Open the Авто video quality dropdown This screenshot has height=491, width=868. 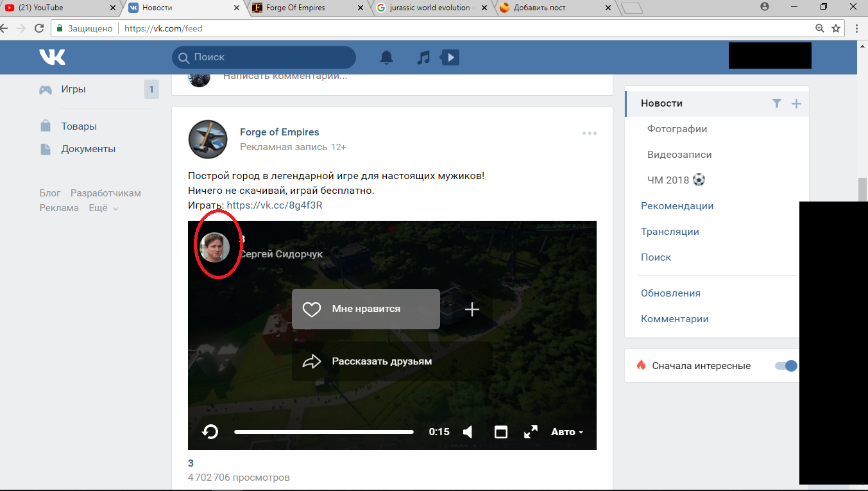click(568, 432)
